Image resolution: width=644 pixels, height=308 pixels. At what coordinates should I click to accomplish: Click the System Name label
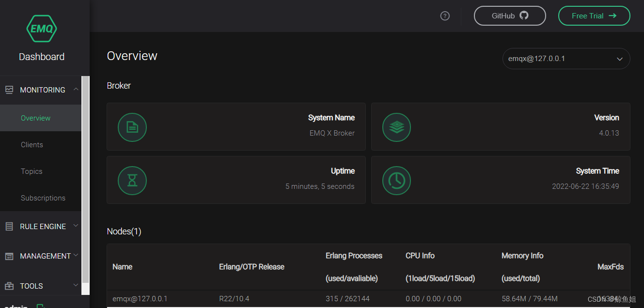point(331,118)
